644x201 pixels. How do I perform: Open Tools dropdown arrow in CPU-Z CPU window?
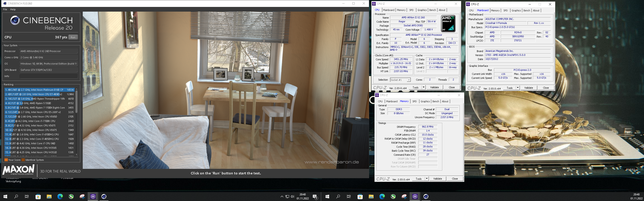point(424,87)
